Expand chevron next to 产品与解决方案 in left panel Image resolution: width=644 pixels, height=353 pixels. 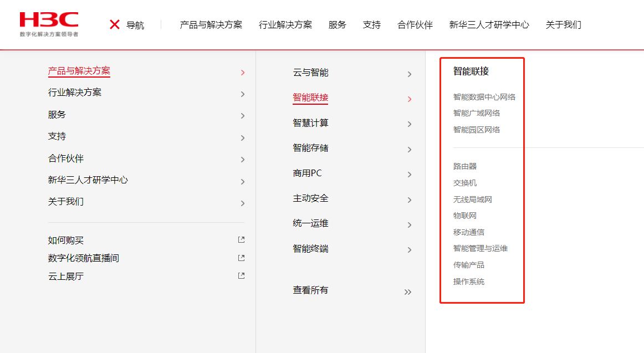243,73
